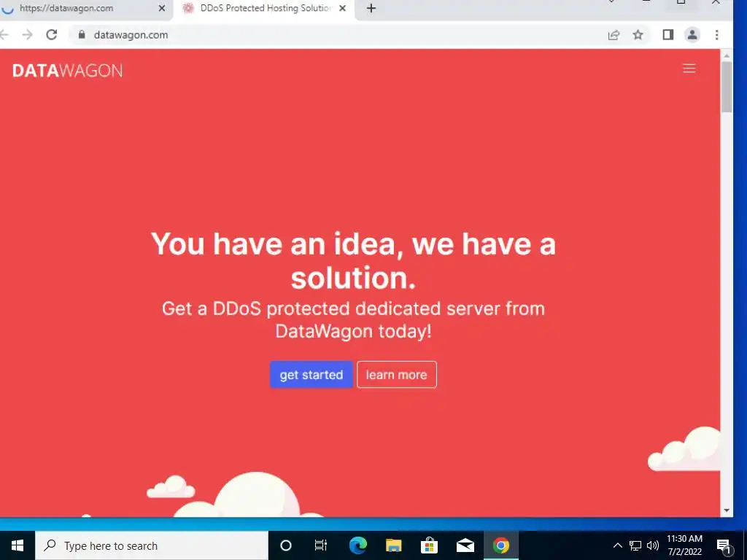
Task: Close the DDoS Protected Hosting tab
Action: tap(342, 8)
